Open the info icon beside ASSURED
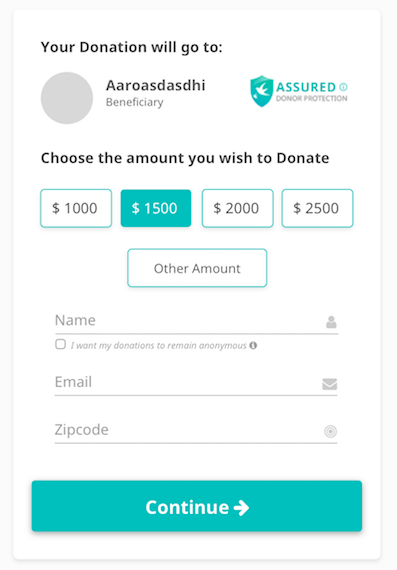This screenshot has width=397, height=570. pos(343,87)
